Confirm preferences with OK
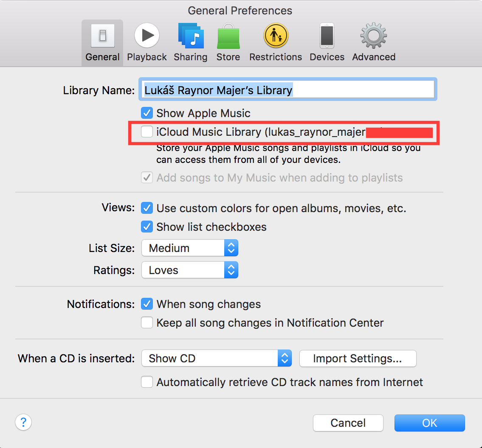Viewport: 482px width, 448px height. 429,423
